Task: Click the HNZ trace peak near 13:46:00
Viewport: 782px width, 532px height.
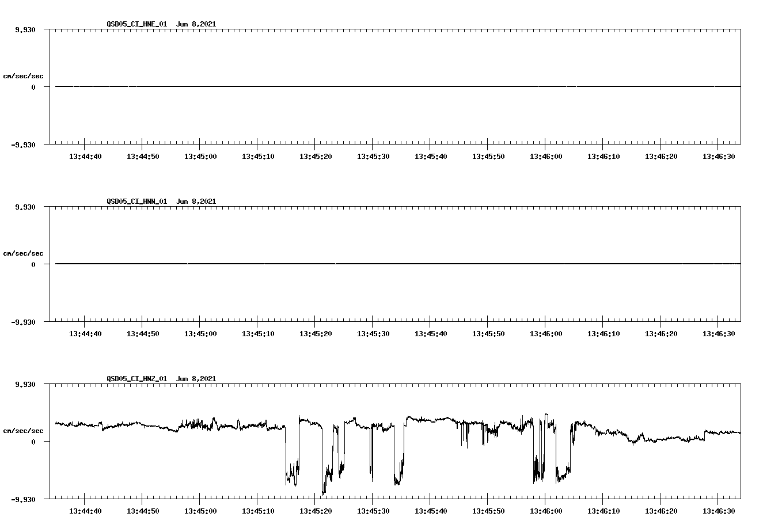Action: coord(546,414)
